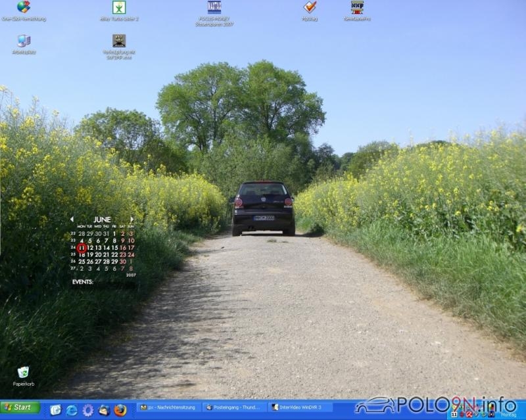526x420 pixels.
Task: Go to previous month in calendar widget
Action: click(x=72, y=220)
